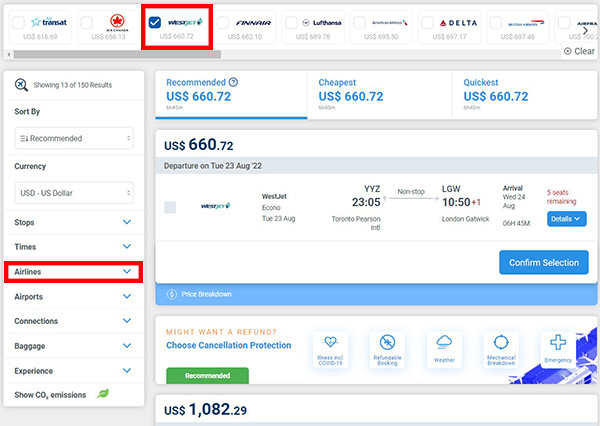Tick the British Airways checkbox
Screen dimensions: 600x426
pyautogui.click(x=496, y=23)
